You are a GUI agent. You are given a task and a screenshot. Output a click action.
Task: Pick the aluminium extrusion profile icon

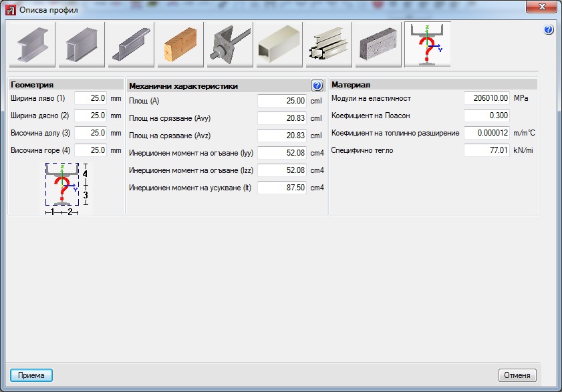(x=329, y=45)
